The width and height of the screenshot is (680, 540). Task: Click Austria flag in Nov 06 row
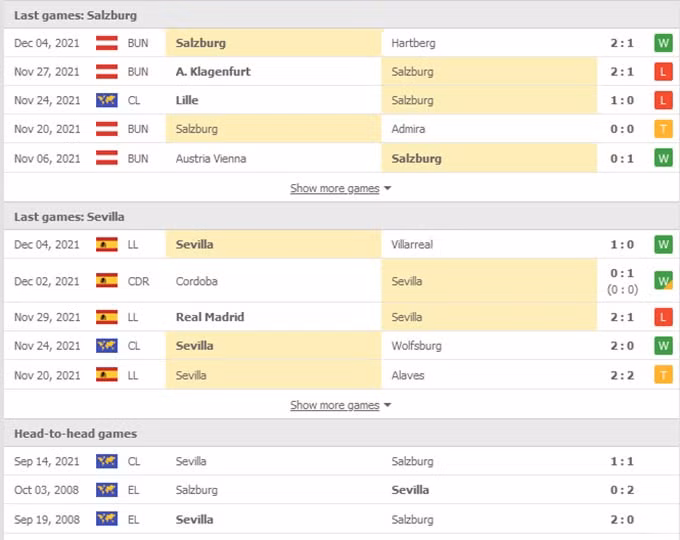click(x=107, y=158)
